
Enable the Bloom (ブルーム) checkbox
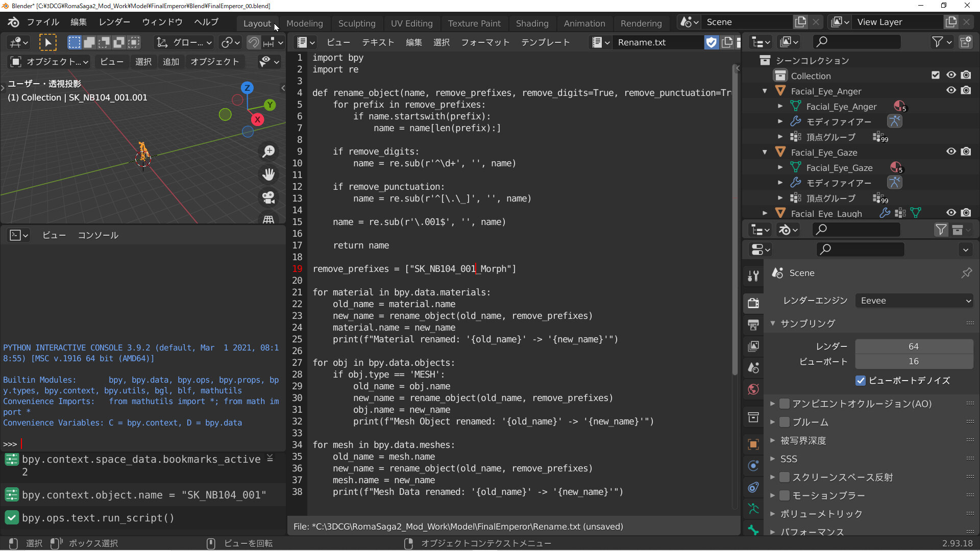(x=785, y=422)
